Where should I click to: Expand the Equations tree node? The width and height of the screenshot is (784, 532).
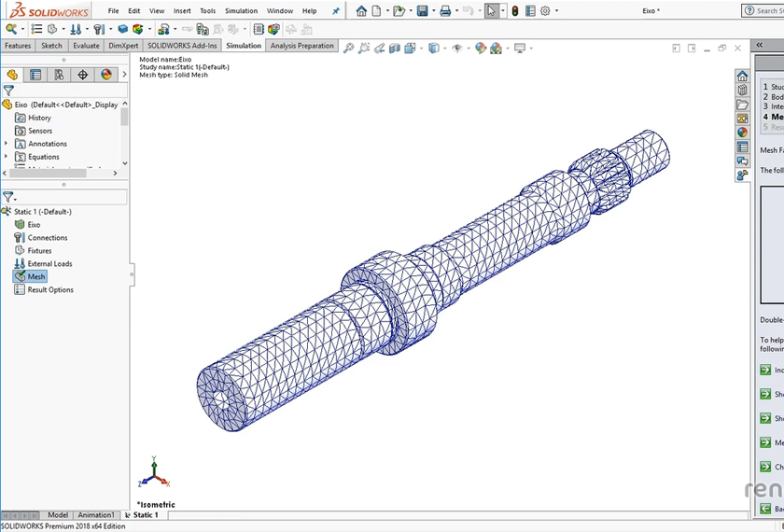pos(7,157)
